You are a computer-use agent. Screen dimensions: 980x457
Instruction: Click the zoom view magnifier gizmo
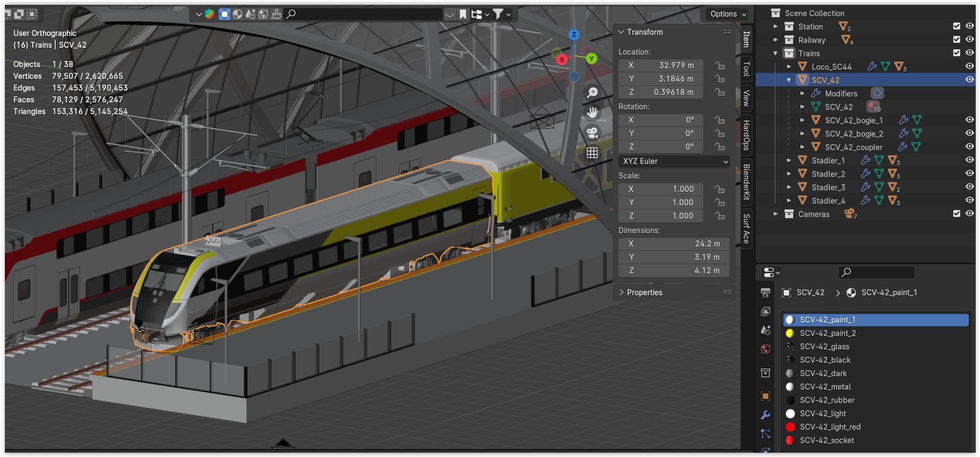pyautogui.click(x=592, y=93)
